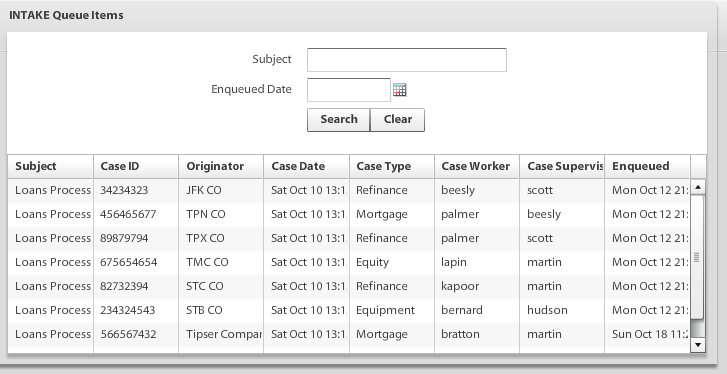Image resolution: width=727 pixels, height=374 pixels.
Task: Click the scrollbar up arrow
Action: pyautogui.click(x=697, y=187)
